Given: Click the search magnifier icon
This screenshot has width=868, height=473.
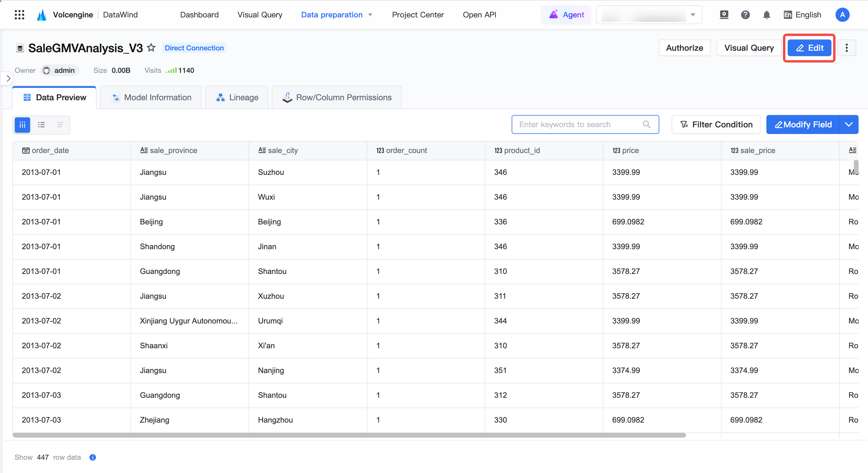Looking at the screenshot, I should click(x=646, y=124).
